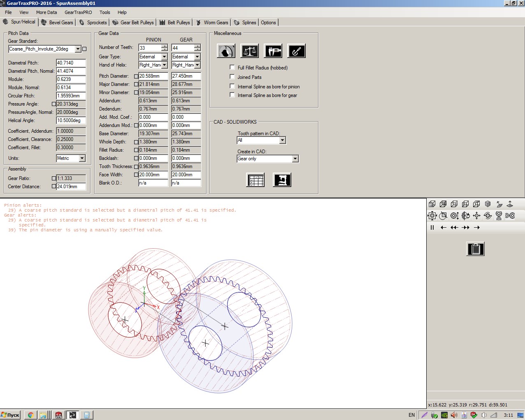Toggle the Gear Ratio checkbox
Viewport: 525px width, 420px height.
coord(53,178)
